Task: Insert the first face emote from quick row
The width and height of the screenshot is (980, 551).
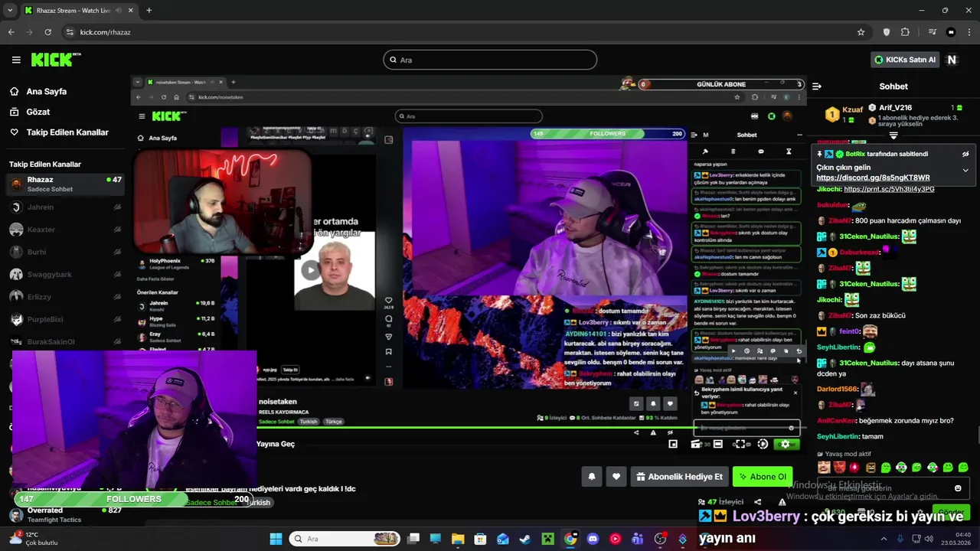Action: coord(824,467)
